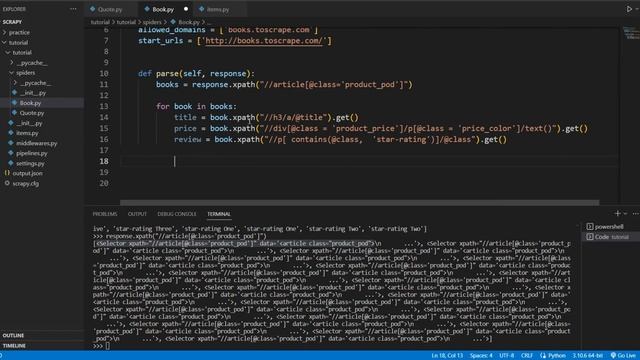
Task: Expand the TIMELINE section
Action: (x=14, y=346)
